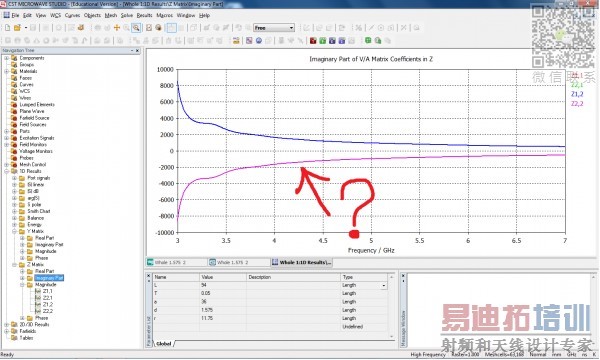Activate the highlighted zoom magnifier tool
600x360 pixels.
coord(136,28)
